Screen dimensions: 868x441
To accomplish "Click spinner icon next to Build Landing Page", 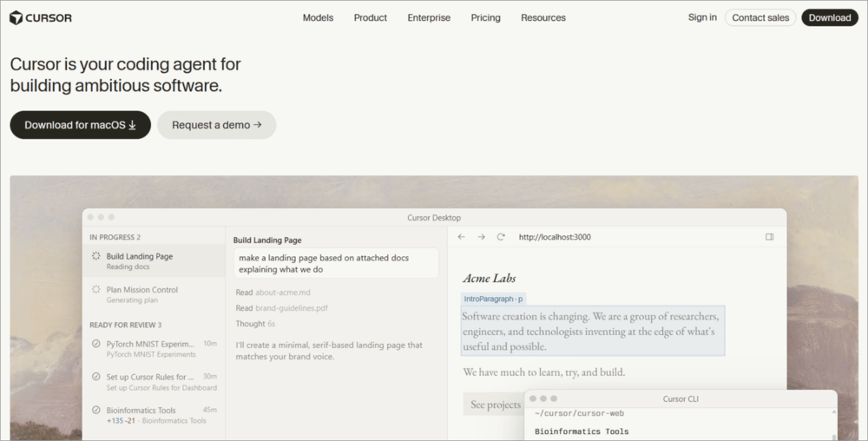I will coord(95,255).
